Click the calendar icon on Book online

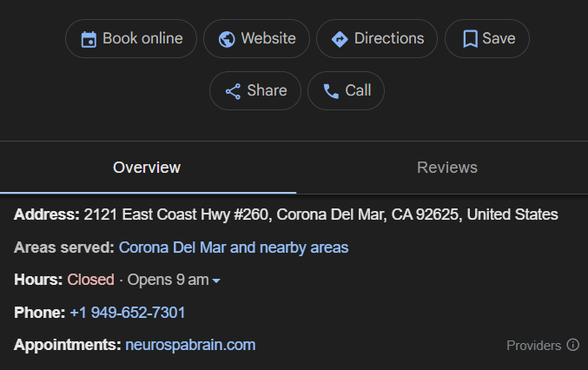89,39
